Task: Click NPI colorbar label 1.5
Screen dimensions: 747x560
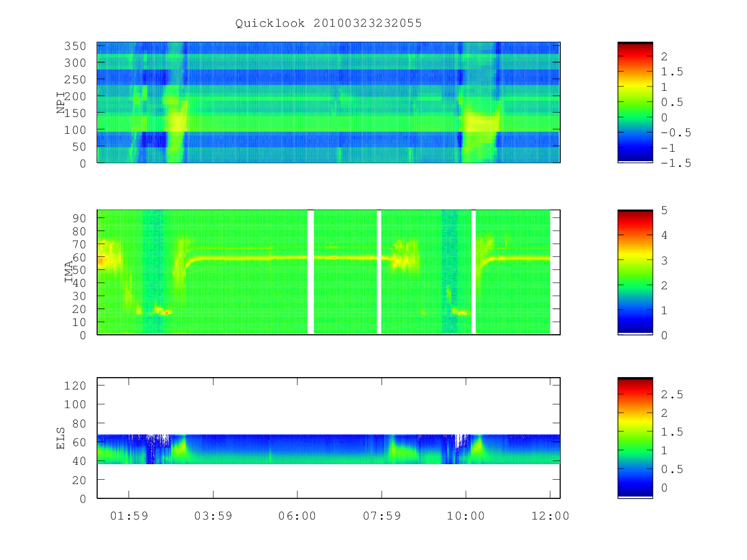Action: pos(671,72)
